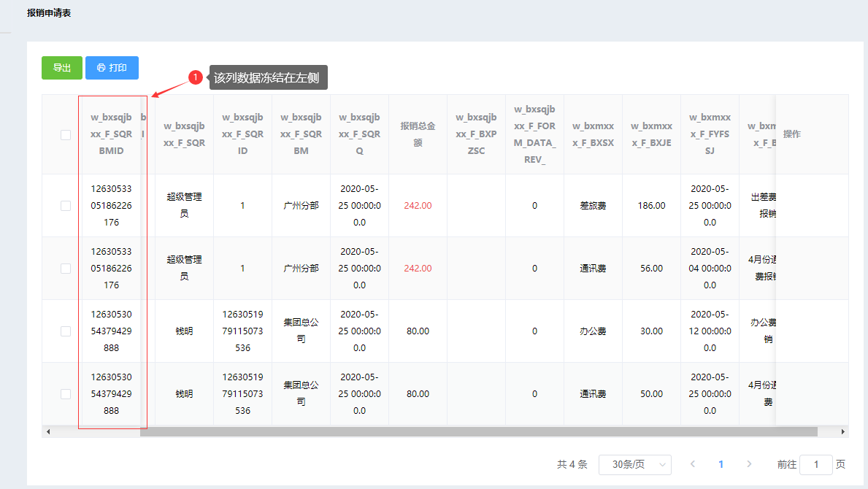Select the third row's checkbox
868x489 pixels.
click(x=66, y=331)
